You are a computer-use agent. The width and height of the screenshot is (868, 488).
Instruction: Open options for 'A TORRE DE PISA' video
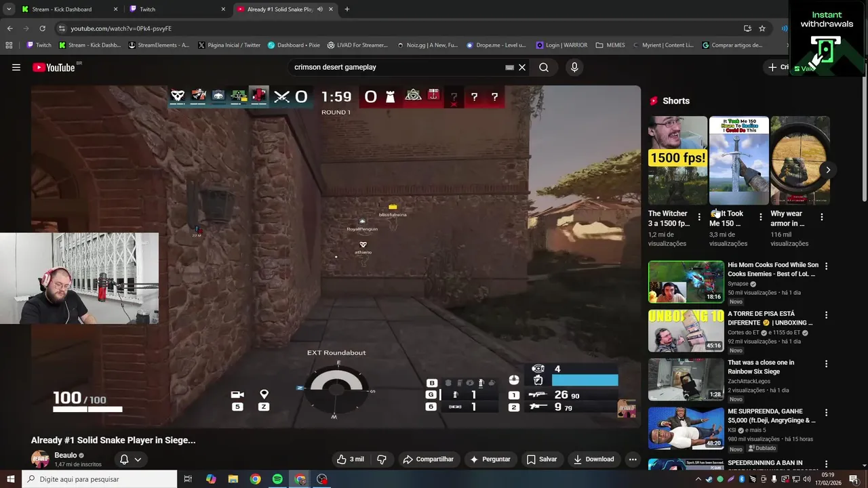826,315
